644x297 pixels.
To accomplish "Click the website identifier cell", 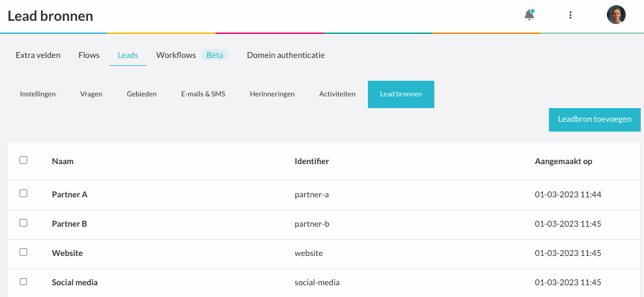I will point(309,253).
